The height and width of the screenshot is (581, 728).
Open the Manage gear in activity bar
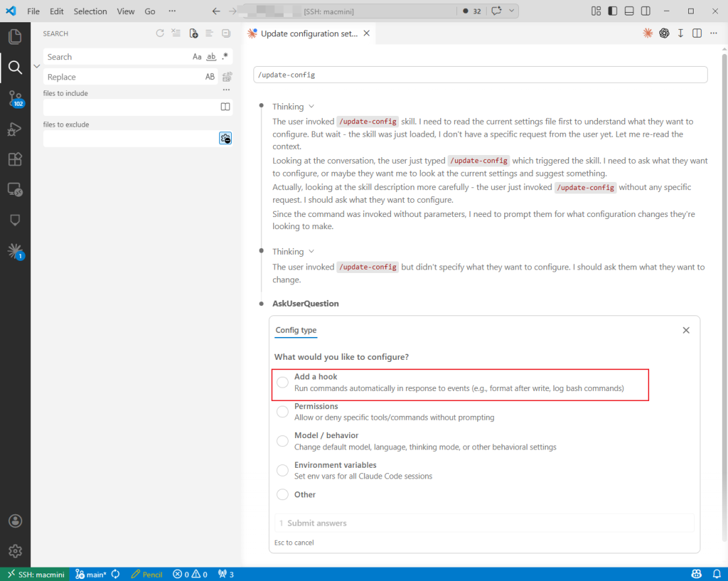(x=15, y=551)
